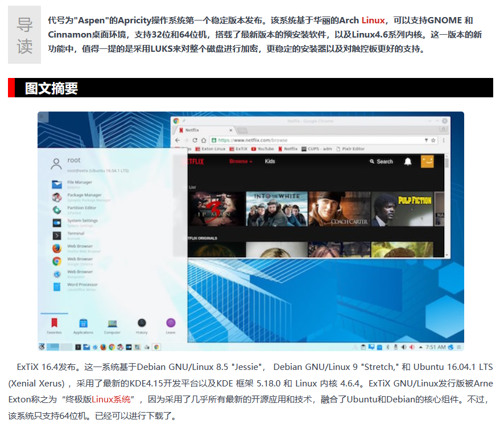The width and height of the screenshot is (504, 424).
Task: Click the 7:51 AM clock
Action: pyautogui.click(x=436, y=347)
